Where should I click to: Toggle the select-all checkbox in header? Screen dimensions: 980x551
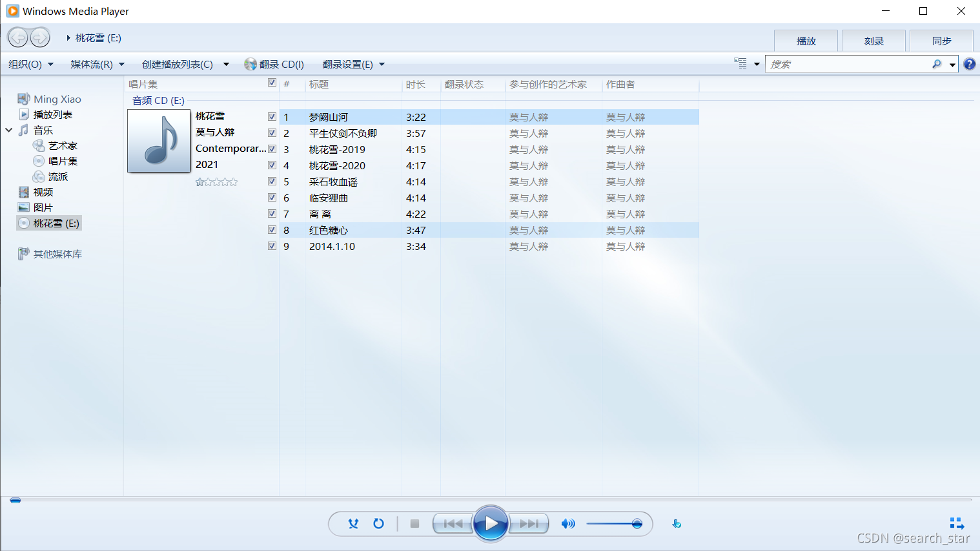click(272, 83)
